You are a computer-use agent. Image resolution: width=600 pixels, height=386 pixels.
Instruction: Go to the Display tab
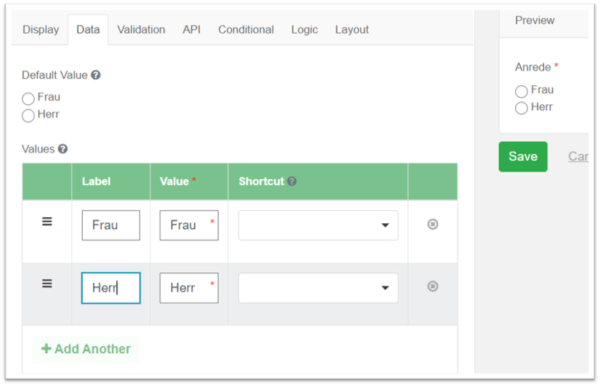click(x=41, y=29)
